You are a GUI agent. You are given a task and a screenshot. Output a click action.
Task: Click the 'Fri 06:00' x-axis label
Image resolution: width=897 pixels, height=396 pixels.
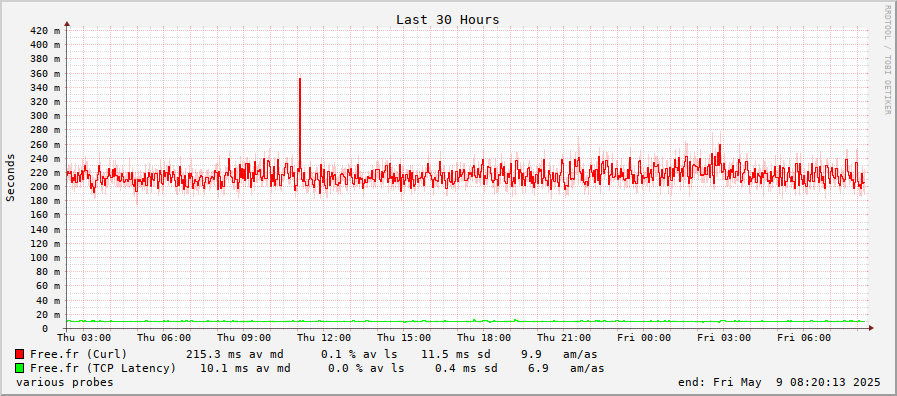804,338
